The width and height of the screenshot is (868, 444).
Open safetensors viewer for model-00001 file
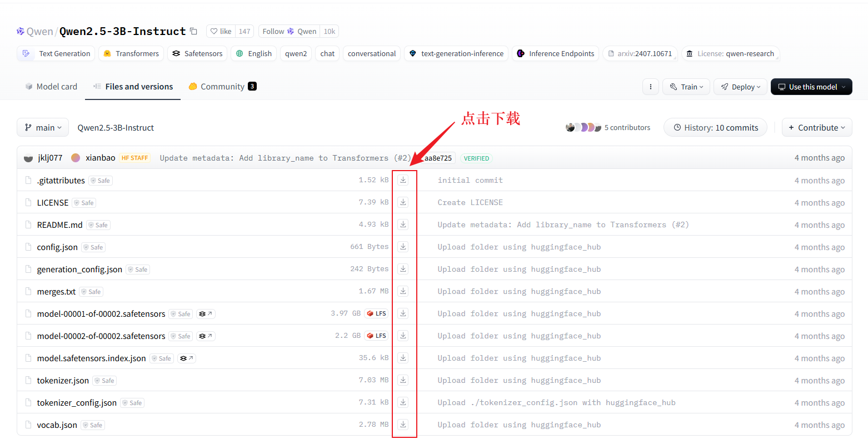pos(206,314)
